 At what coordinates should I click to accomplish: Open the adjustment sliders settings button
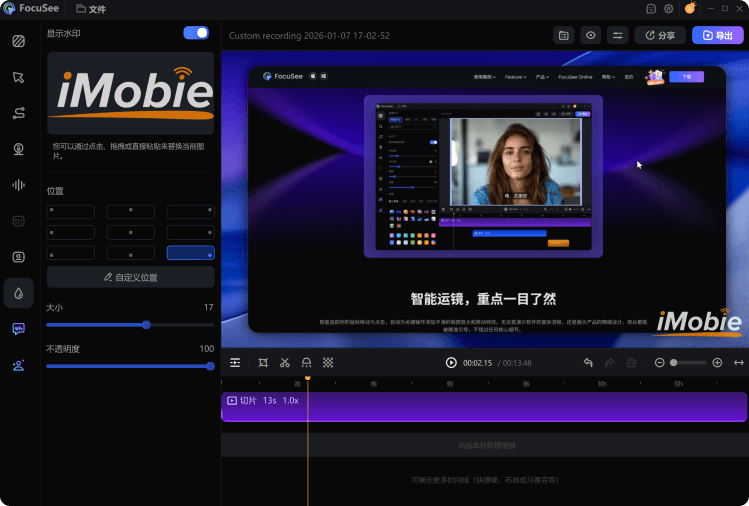click(x=618, y=35)
